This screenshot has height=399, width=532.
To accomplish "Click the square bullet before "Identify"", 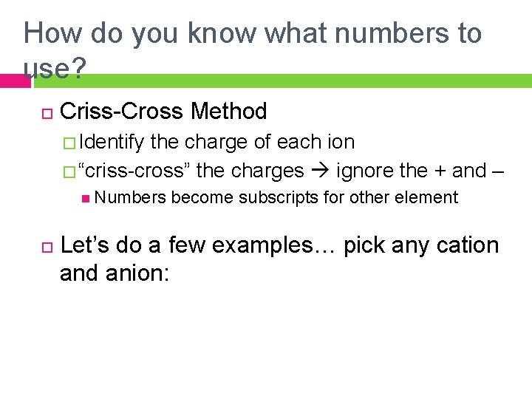I will click(68, 142).
